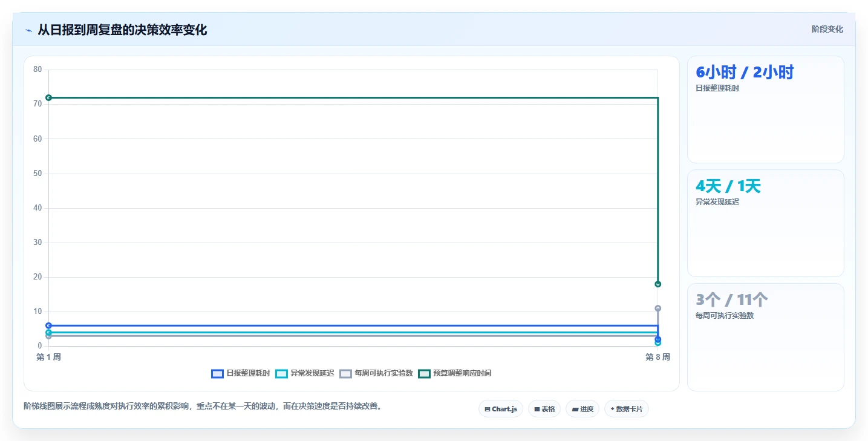Viewport: 868px width, 441px height.
Task: Click the 第 1 周 axis label
Action: [49, 357]
